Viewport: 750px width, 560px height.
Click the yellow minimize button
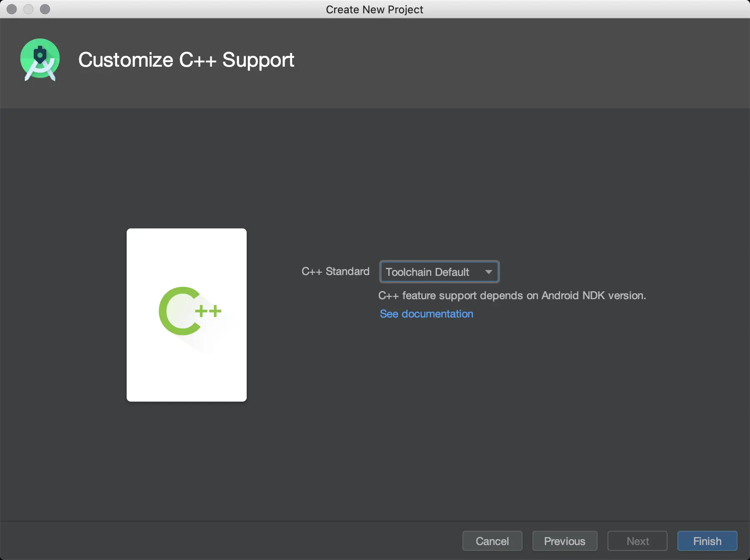click(28, 9)
